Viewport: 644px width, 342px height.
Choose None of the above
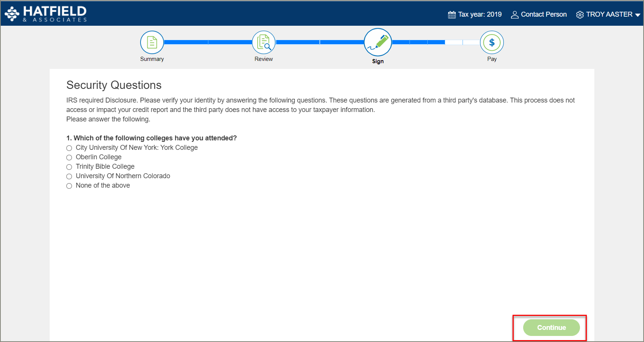(69, 186)
